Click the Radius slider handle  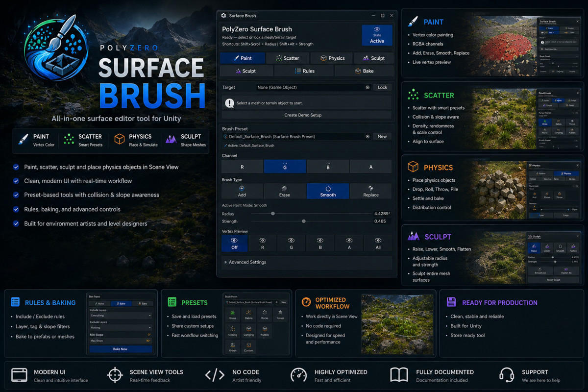[x=273, y=214]
